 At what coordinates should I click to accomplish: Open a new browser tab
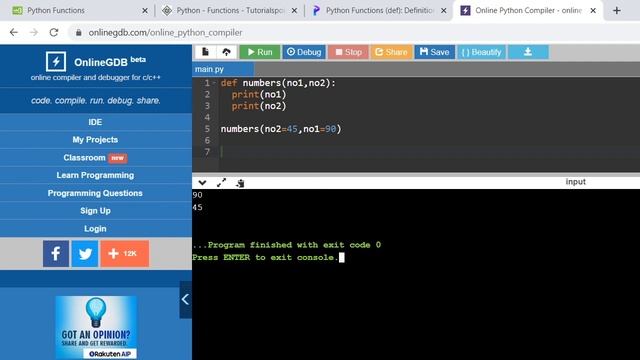click(x=617, y=11)
